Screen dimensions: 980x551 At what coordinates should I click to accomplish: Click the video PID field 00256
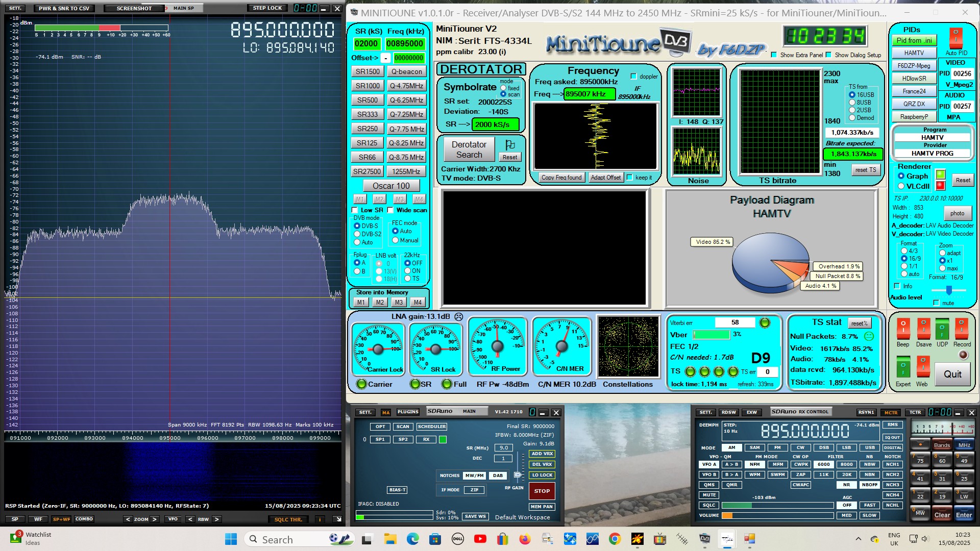coord(962,73)
